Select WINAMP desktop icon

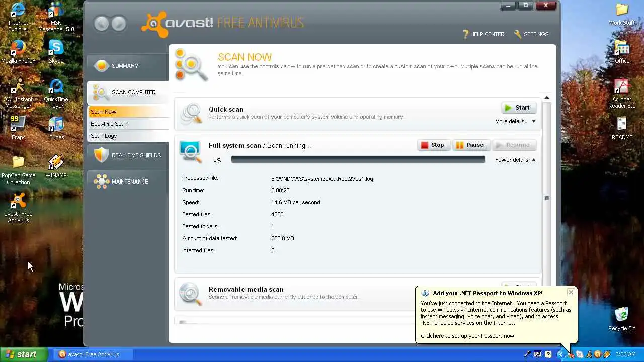tap(56, 166)
